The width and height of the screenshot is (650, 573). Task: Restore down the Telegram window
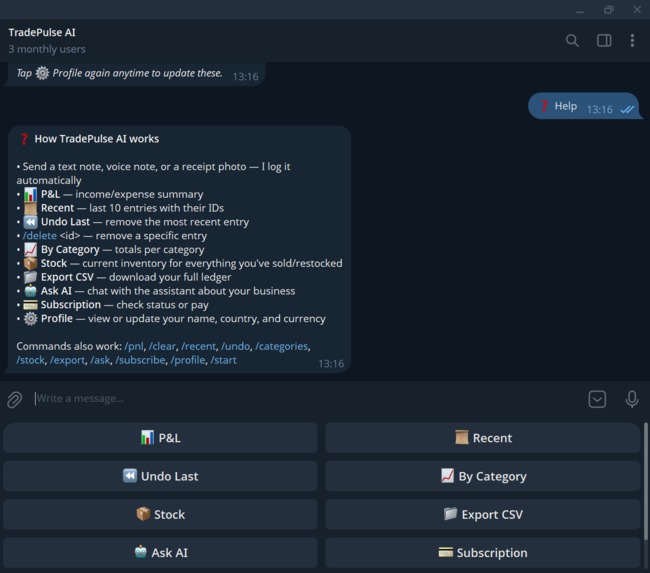pos(609,10)
